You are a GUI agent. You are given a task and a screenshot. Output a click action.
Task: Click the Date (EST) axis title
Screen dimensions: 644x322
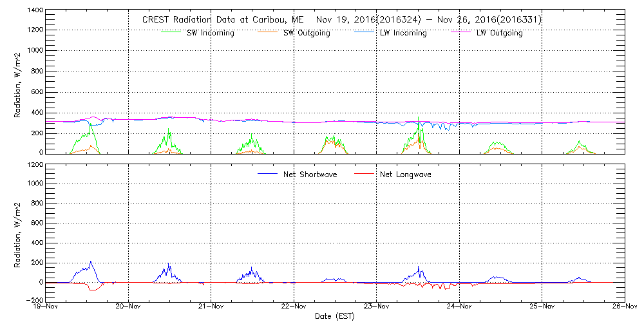click(x=336, y=316)
